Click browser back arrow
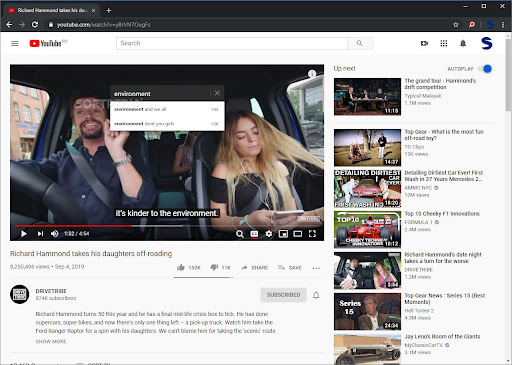Viewport: 512px width, 365px height. (9, 25)
